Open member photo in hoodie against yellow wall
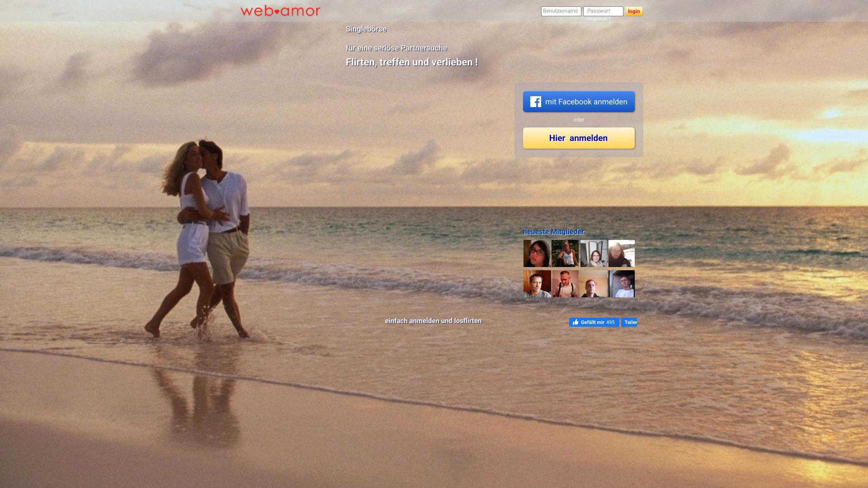Screen dimensions: 868x488 (593, 284)
